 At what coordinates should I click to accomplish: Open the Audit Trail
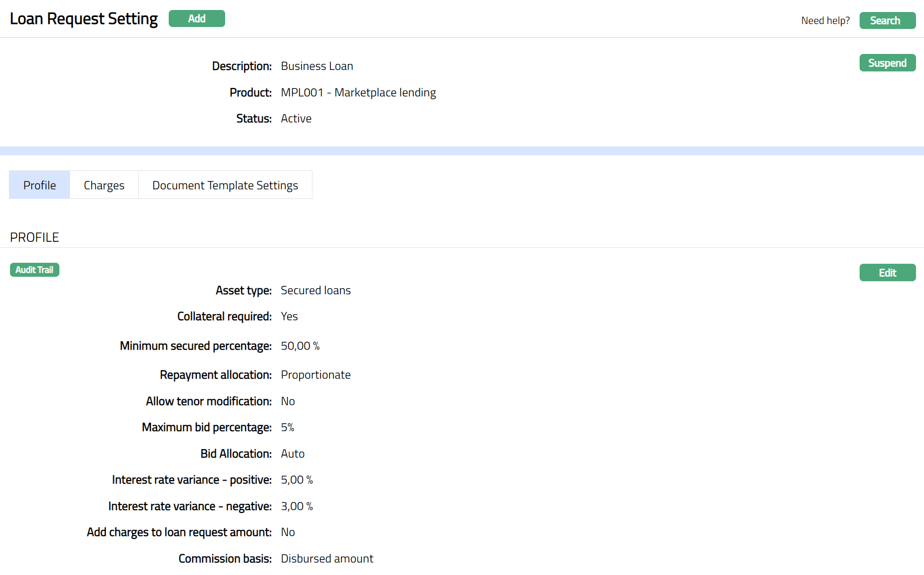34,270
